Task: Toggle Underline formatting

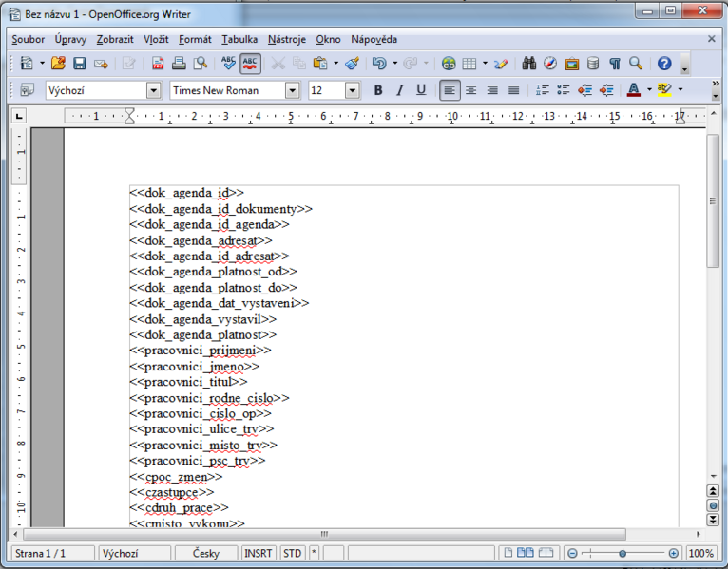Action: [x=421, y=90]
